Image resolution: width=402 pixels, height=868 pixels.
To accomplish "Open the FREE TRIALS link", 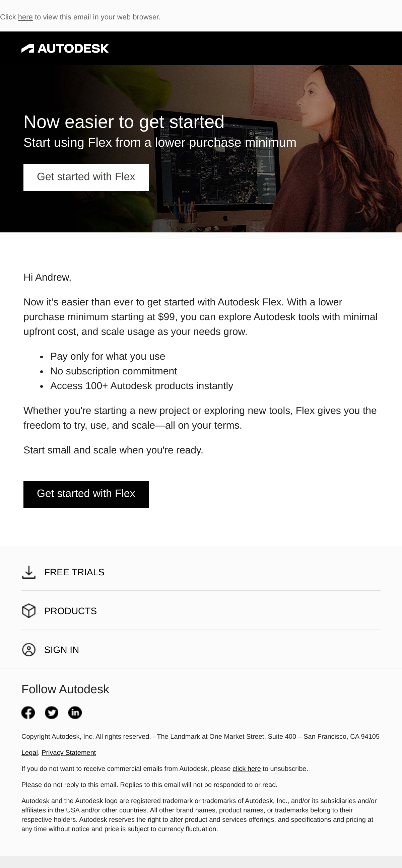I will click(74, 572).
